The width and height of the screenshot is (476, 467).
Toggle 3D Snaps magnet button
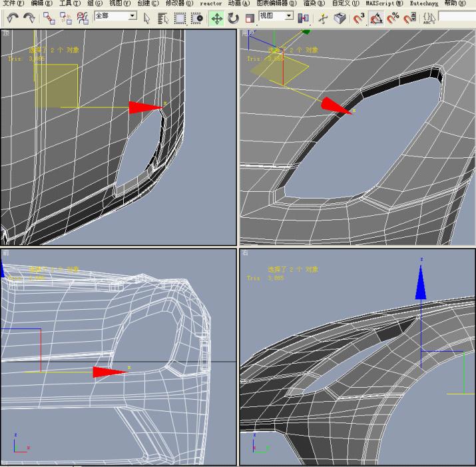click(359, 18)
